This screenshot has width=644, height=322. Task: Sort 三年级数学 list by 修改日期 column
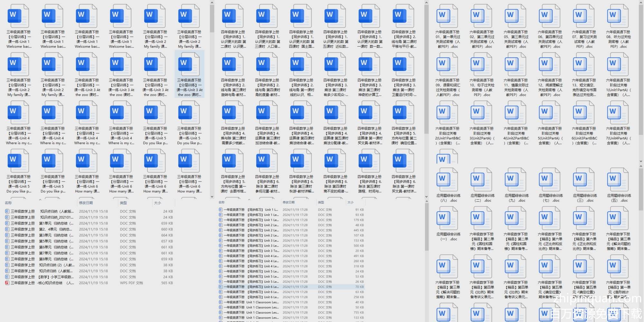click(86, 203)
